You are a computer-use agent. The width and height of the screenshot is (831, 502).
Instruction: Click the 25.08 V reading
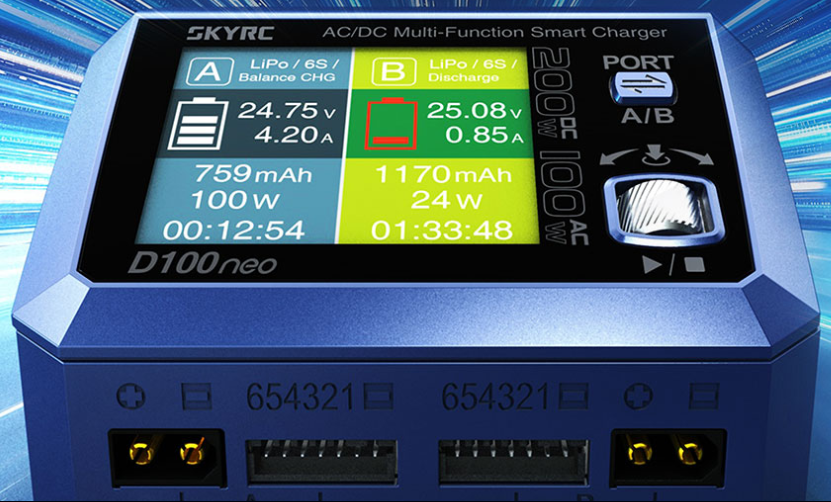[474, 111]
